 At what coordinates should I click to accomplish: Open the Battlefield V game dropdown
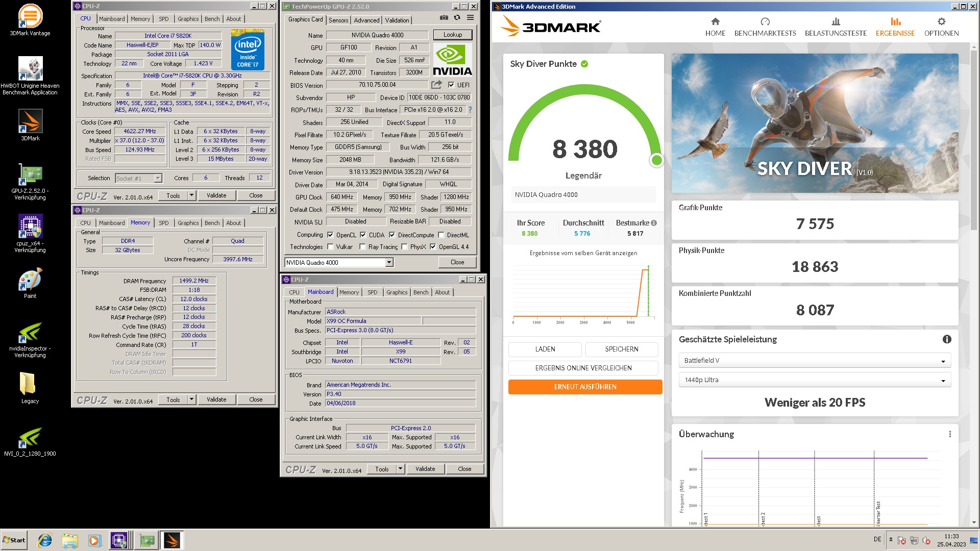815,361
